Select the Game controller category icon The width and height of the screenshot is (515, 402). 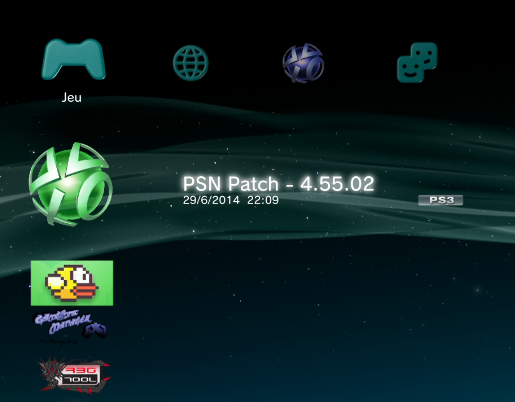point(73,59)
